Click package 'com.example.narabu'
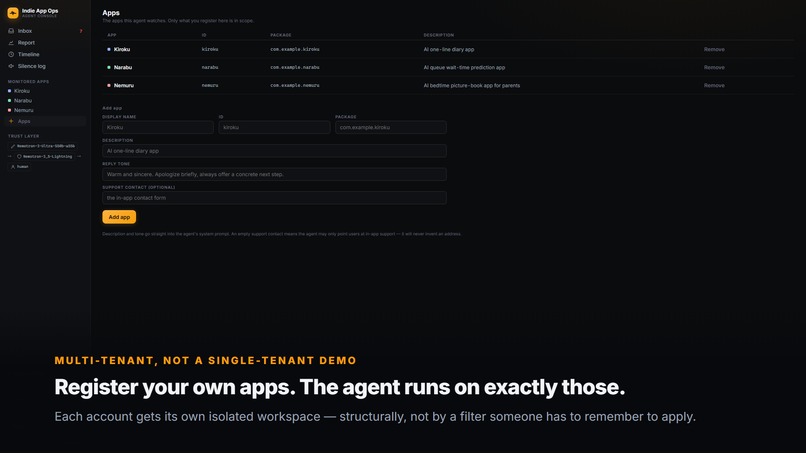 295,67
